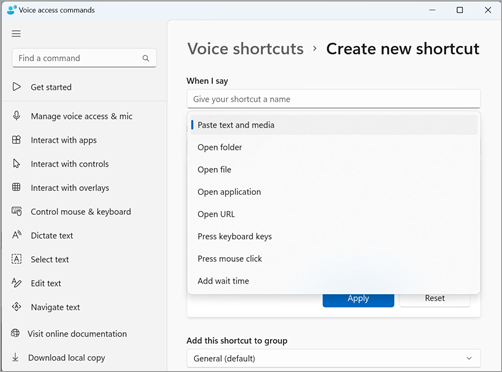Click the Voice access app icon
The width and height of the screenshot is (502, 372).
11,10
